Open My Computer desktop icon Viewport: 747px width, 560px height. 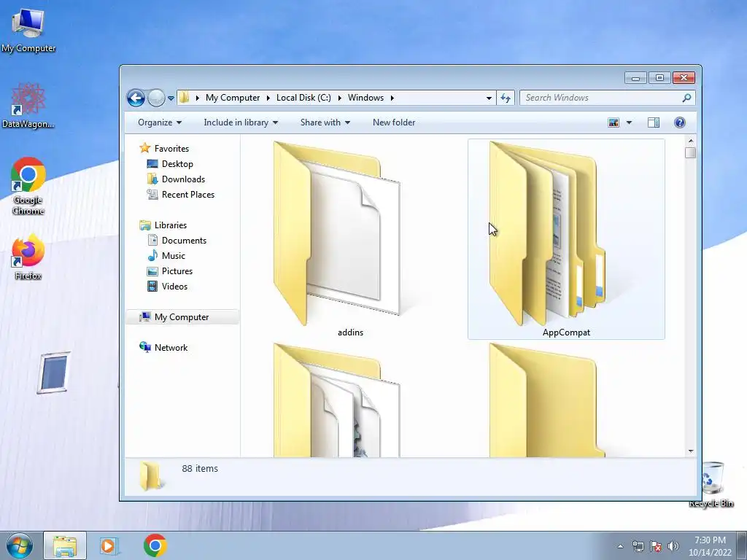coord(28,30)
